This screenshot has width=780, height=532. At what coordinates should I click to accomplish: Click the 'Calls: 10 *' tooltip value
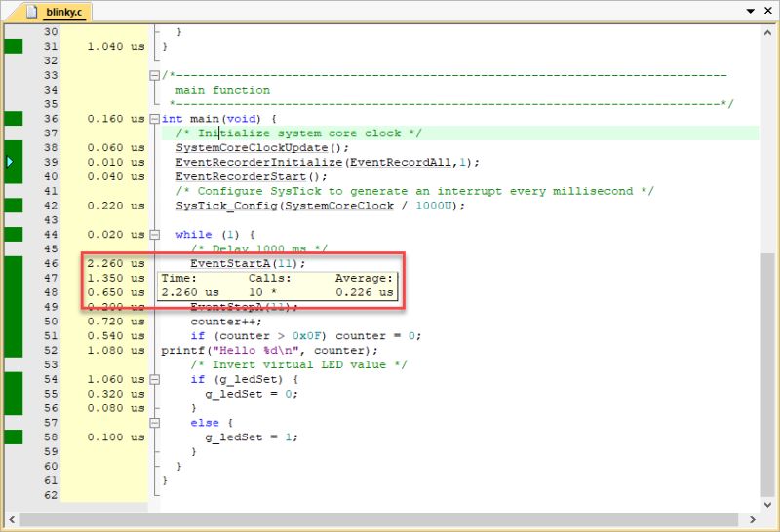pyautogui.click(x=262, y=292)
